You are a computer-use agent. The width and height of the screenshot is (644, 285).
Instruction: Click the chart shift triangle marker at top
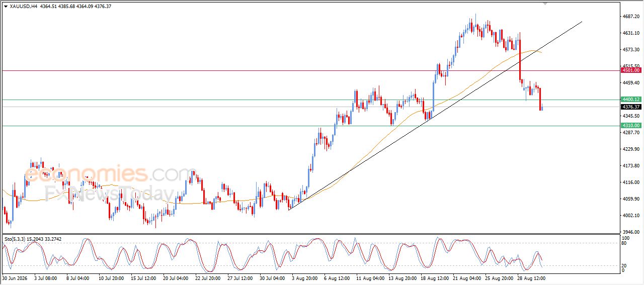tap(545, 4)
